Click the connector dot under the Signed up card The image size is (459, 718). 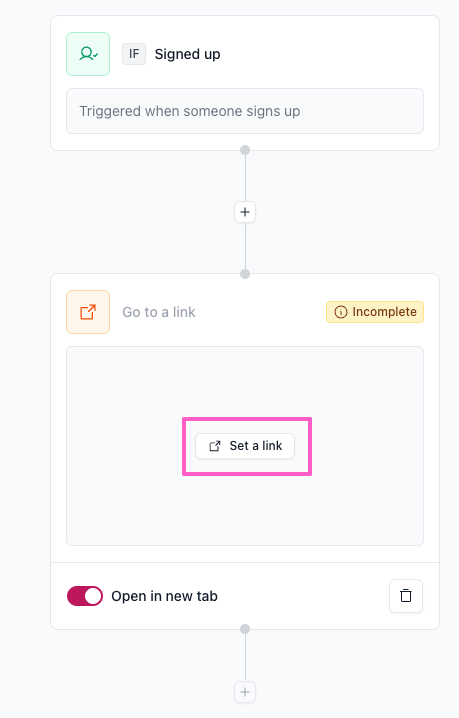pyautogui.click(x=245, y=150)
